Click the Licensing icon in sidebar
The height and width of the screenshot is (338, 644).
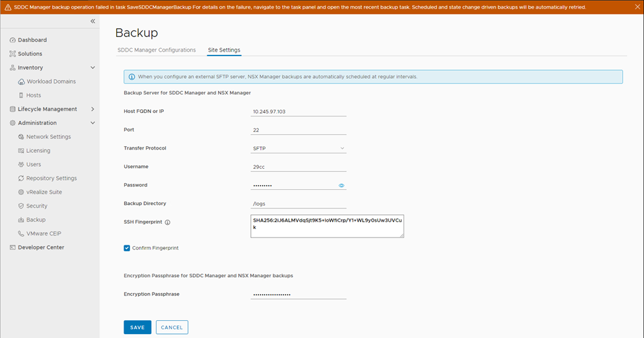(x=21, y=151)
